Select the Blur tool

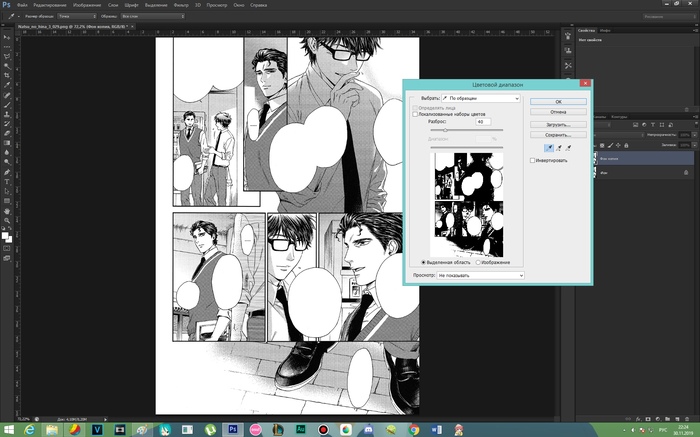tap(7, 152)
